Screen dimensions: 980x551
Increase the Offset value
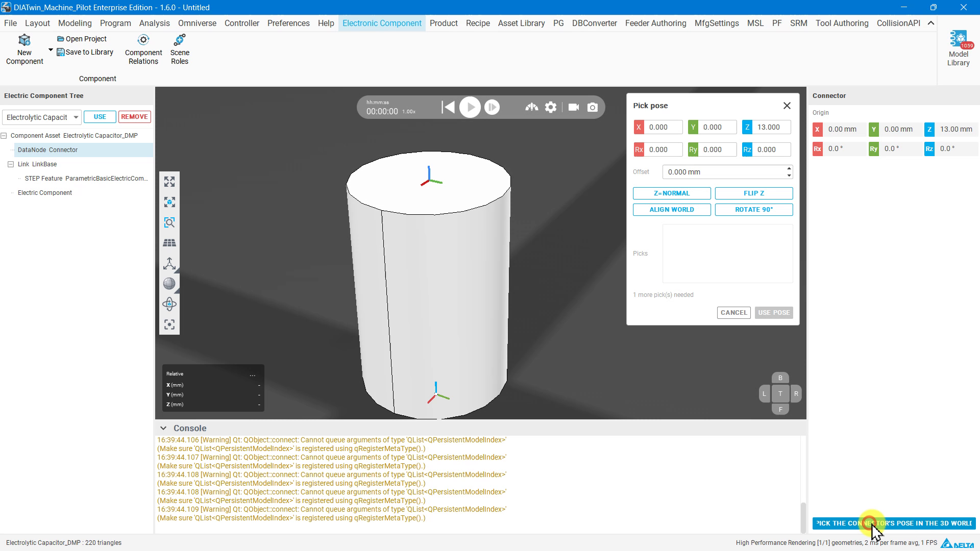(789, 168)
